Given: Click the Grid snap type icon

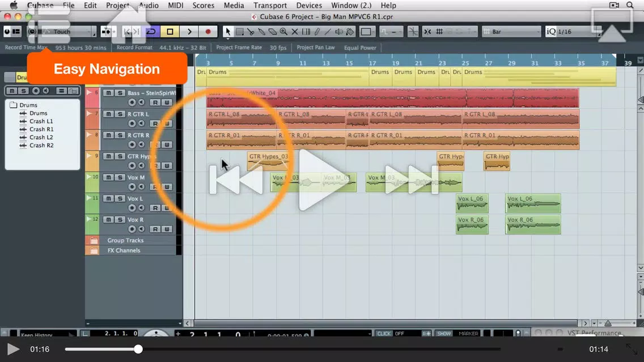Looking at the screenshot, I should [439, 32].
